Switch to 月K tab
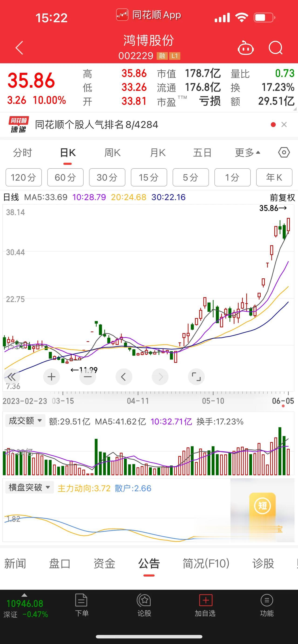 click(158, 153)
